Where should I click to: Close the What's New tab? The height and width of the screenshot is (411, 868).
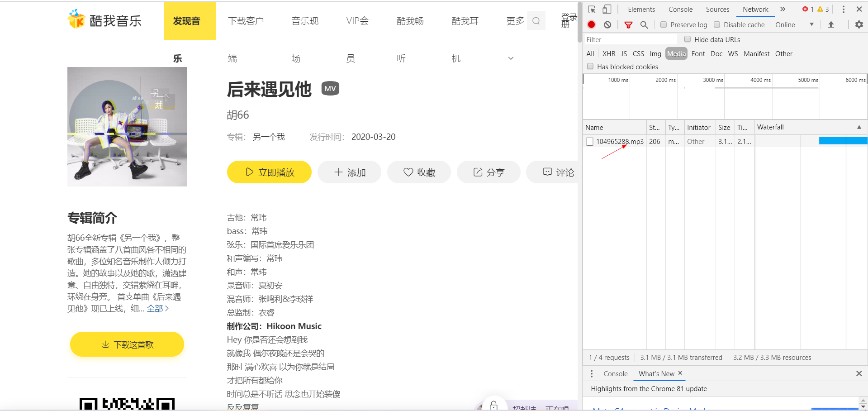pos(680,373)
